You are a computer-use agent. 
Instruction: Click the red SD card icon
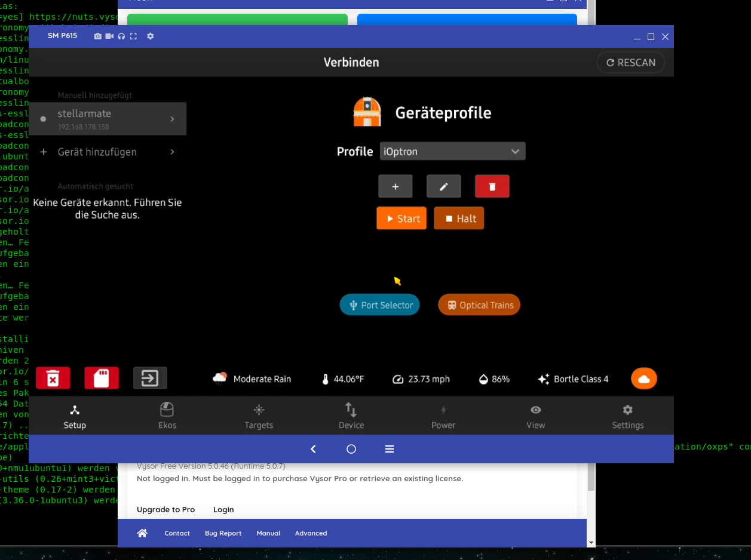point(102,378)
